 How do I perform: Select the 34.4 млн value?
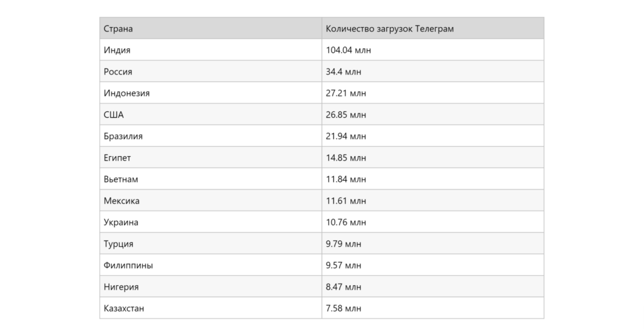(x=343, y=72)
